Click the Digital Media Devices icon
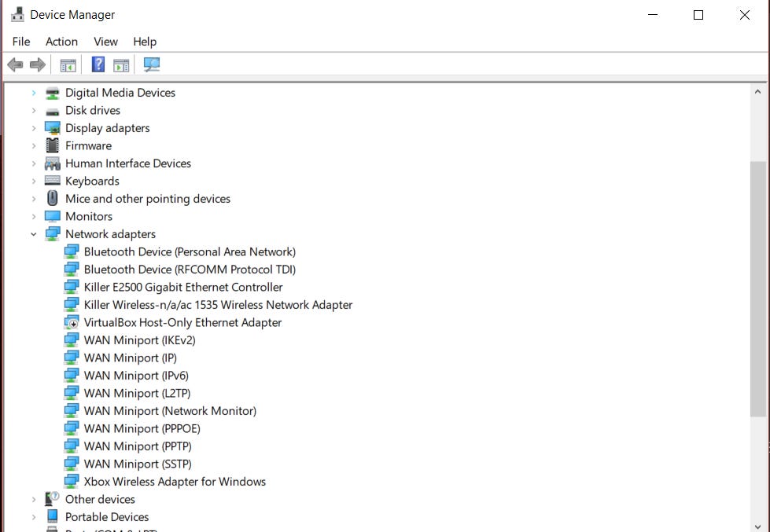The height and width of the screenshot is (532, 770). tap(53, 93)
